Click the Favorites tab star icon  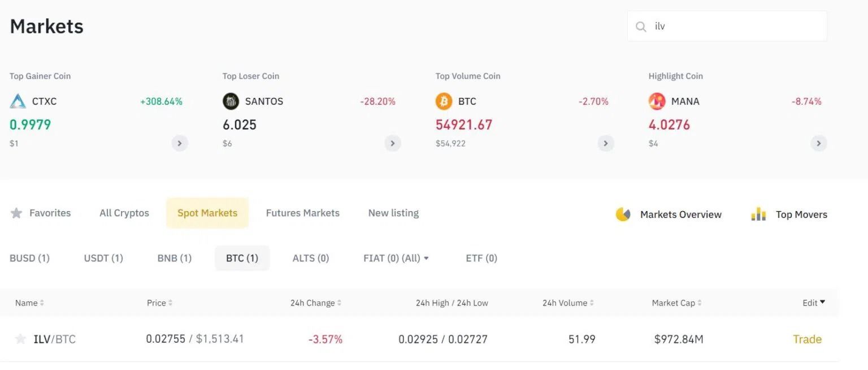tap(16, 213)
